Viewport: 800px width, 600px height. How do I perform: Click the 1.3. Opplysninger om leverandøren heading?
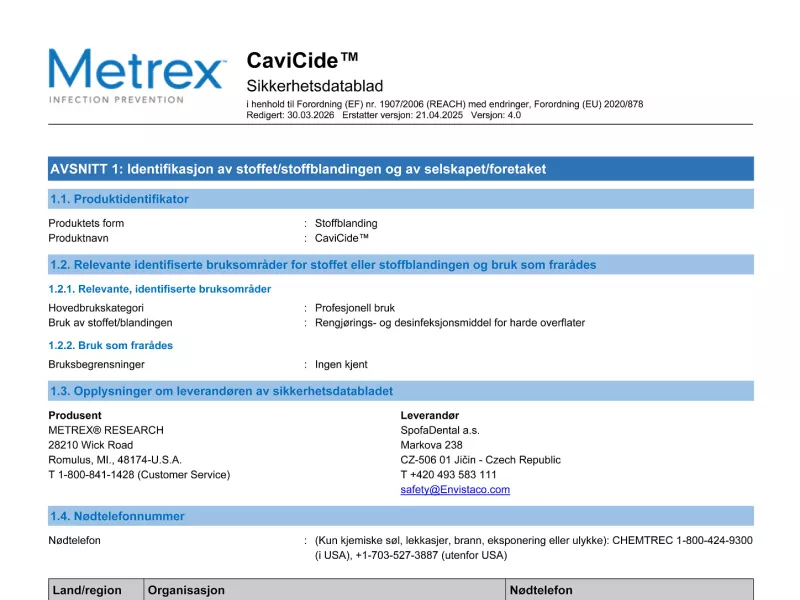[401, 391]
